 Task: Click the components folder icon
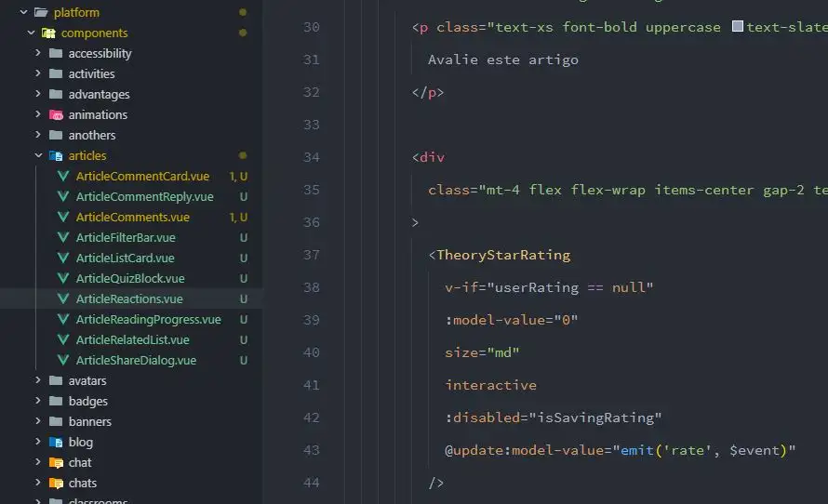point(48,33)
